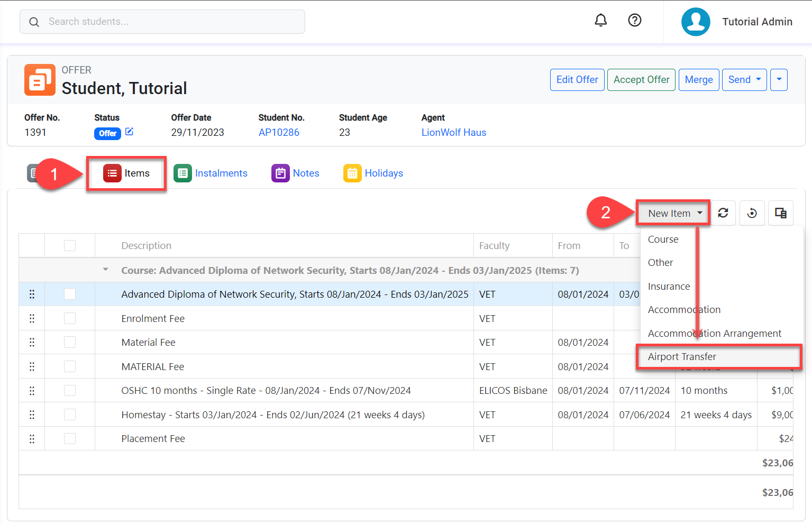
Task: Click drag handle of Placement Fee row
Action: [x=32, y=438]
